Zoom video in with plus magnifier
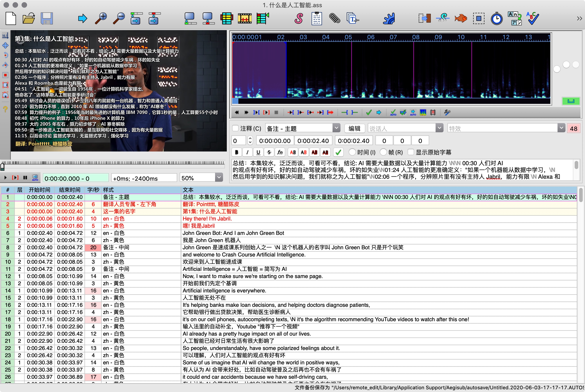 point(101,18)
